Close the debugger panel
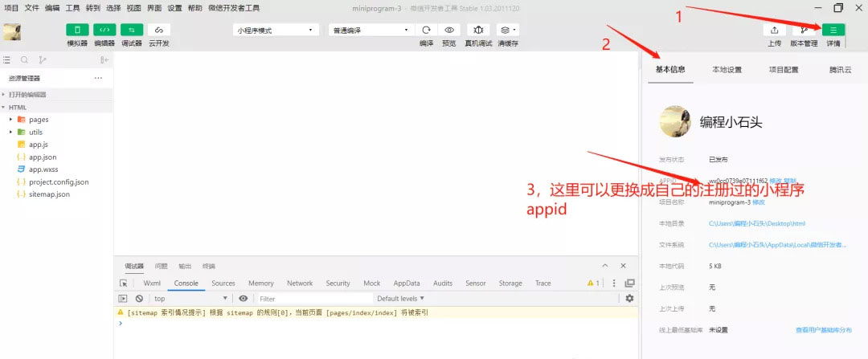The height and width of the screenshot is (359, 868). tap(624, 266)
